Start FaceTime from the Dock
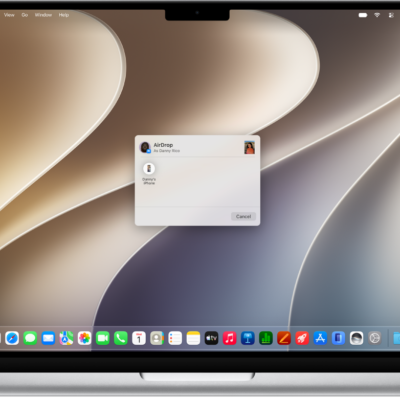 (103, 338)
